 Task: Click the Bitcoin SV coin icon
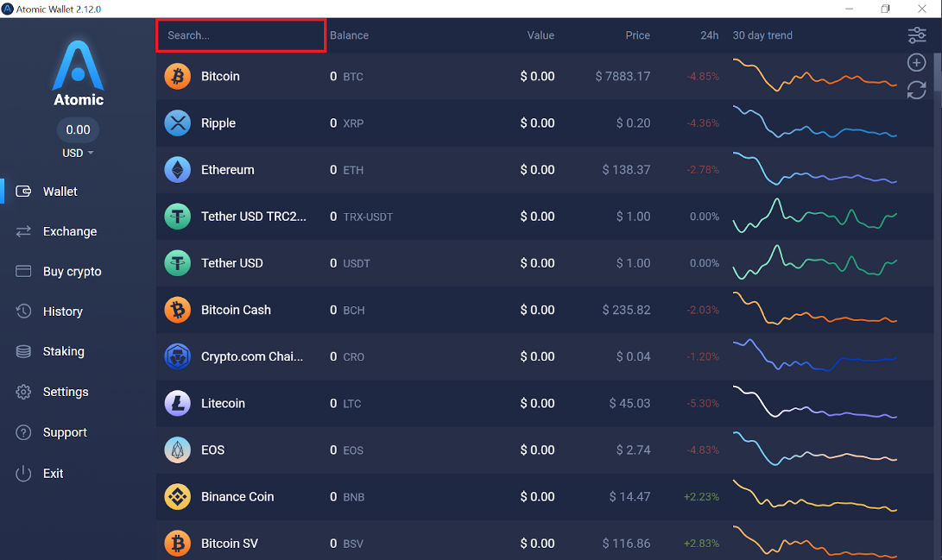click(x=177, y=544)
